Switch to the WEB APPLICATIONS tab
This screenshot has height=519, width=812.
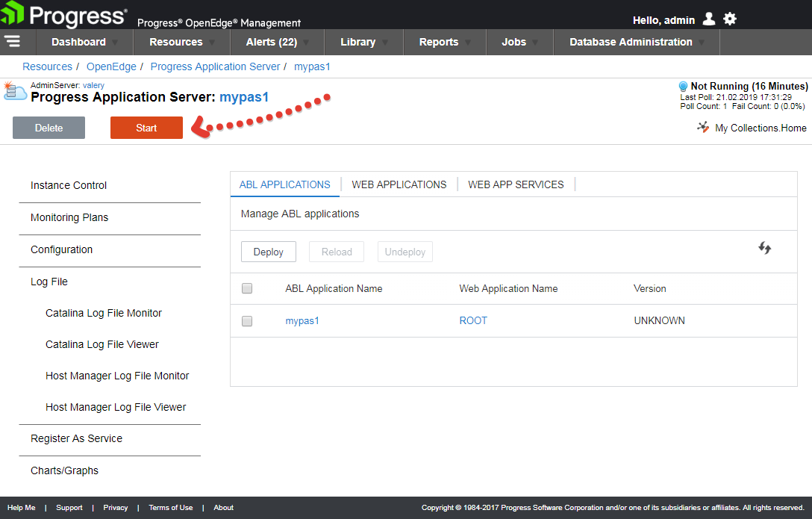click(399, 184)
